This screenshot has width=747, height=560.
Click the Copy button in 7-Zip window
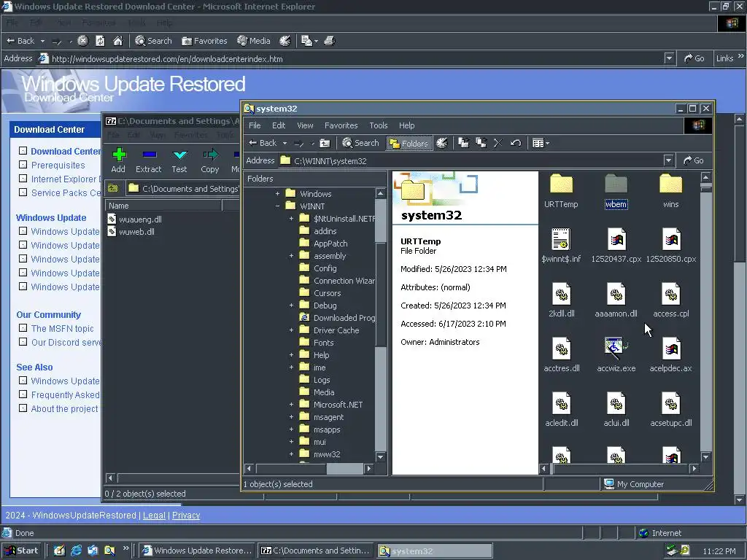pyautogui.click(x=209, y=161)
